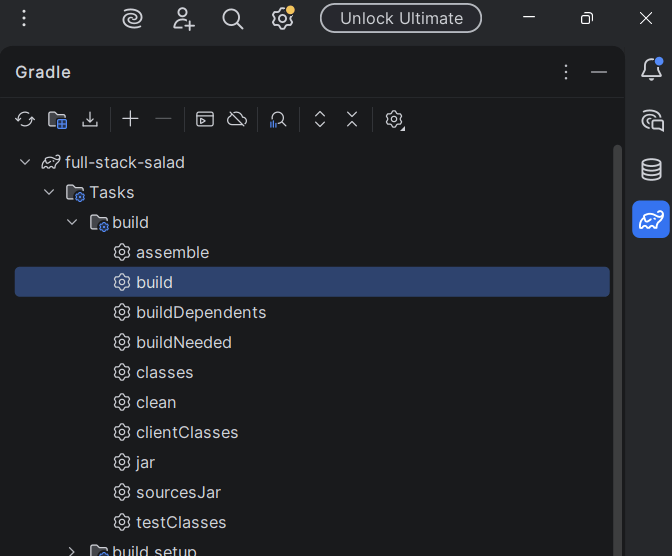Select the sourcesJar task

pos(178,493)
